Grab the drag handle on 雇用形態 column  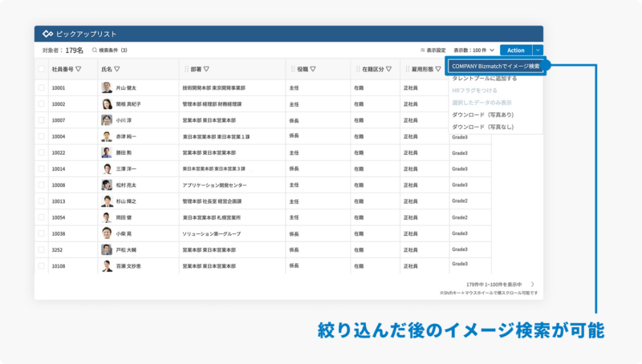tap(407, 69)
